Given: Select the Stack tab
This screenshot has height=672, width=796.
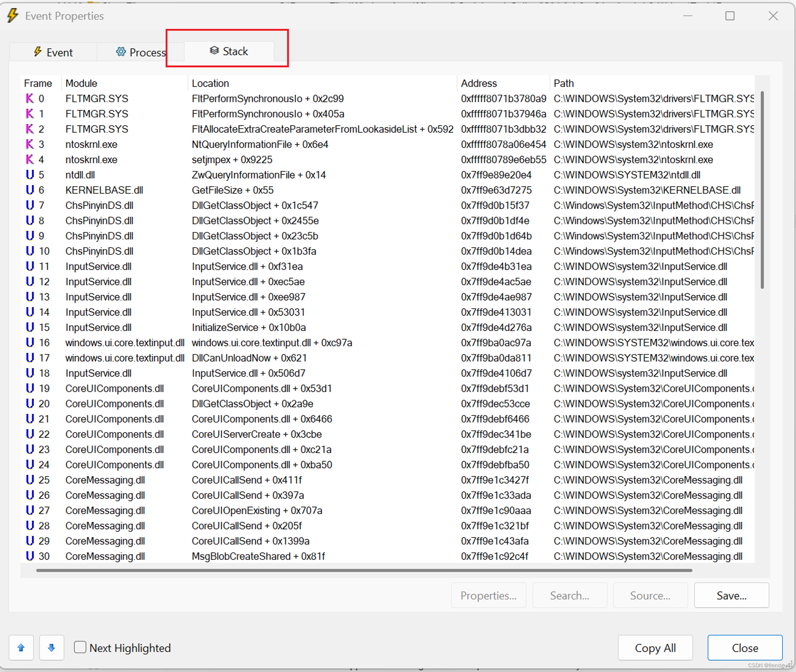Looking at the screenshot, I should 229,51.
